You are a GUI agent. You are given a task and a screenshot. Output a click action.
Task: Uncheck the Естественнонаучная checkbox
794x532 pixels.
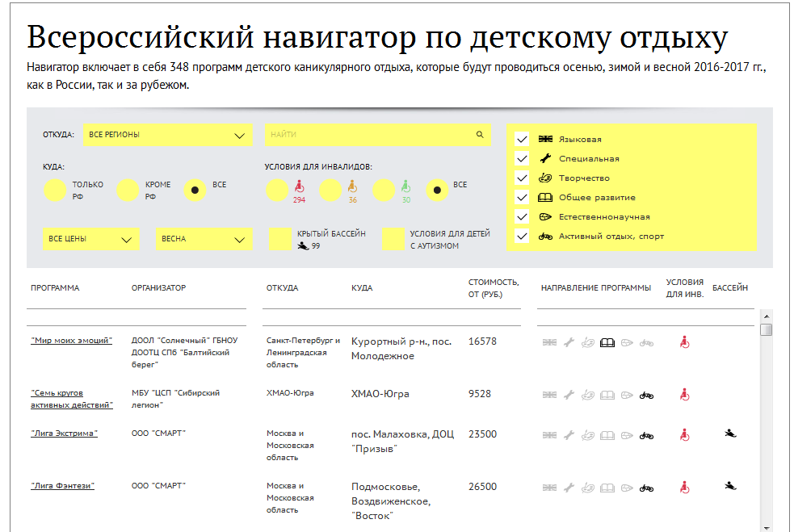click(x=522, y=216)
